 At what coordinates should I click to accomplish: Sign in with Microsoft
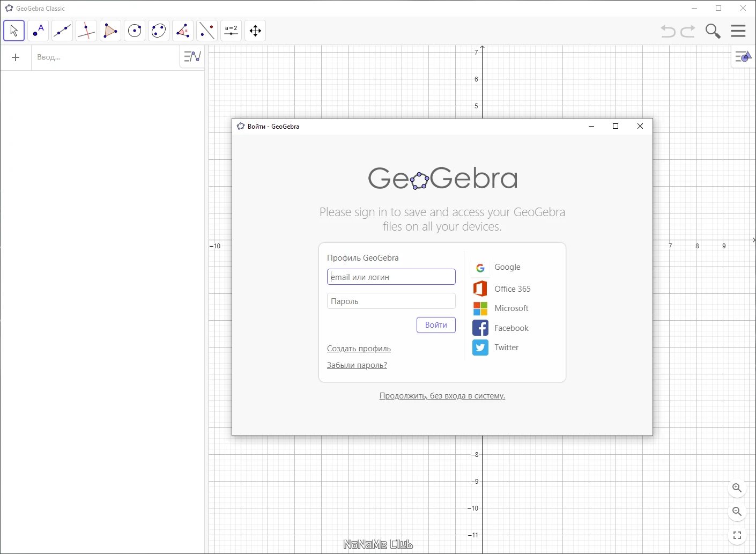501,308
